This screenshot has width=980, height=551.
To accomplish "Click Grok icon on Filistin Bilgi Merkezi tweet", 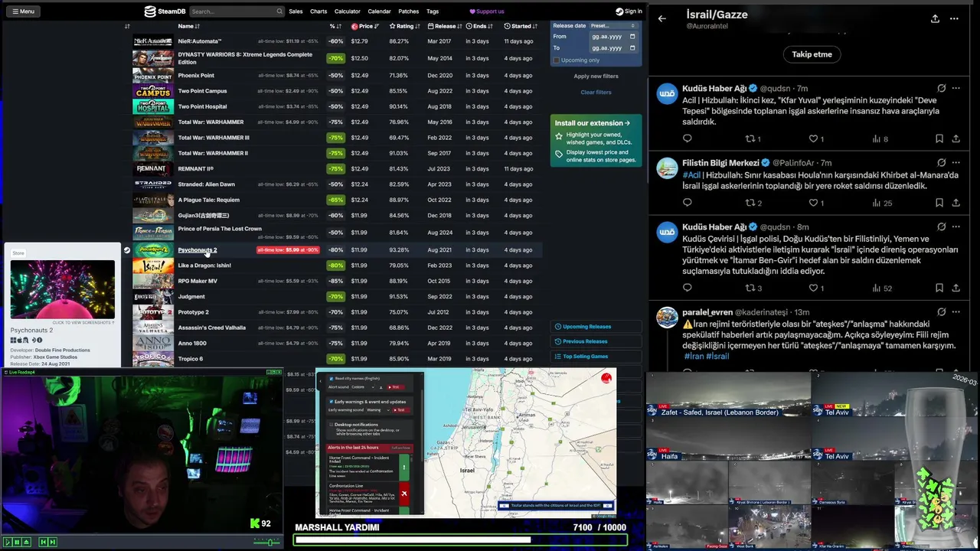I will [x=941, y=162].
